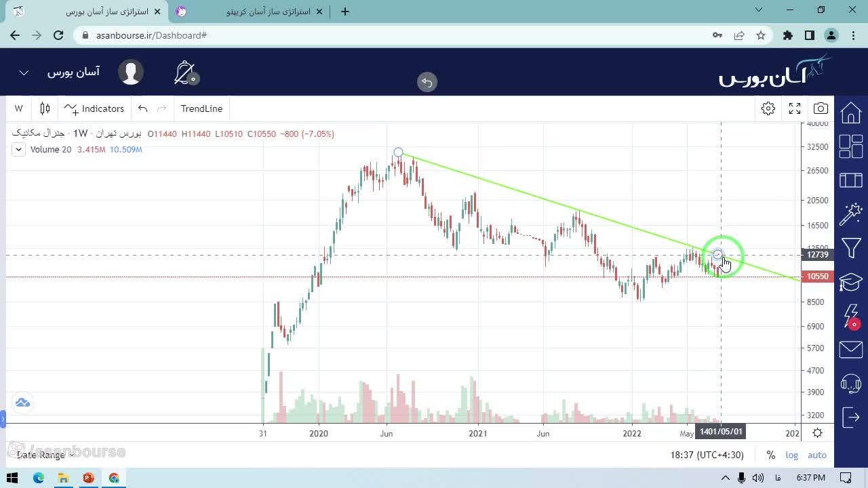Image resolution: width=868 pixels, height=488 pixels.
Task: Open the education graduation cap icon
Action: (x=851, y=281)
